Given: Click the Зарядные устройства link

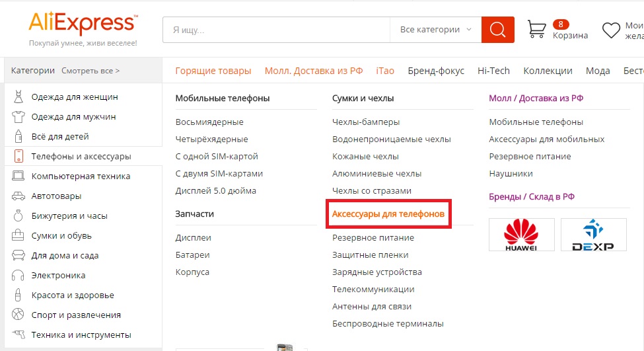Looking at the screenshot, I should [377, 272].
